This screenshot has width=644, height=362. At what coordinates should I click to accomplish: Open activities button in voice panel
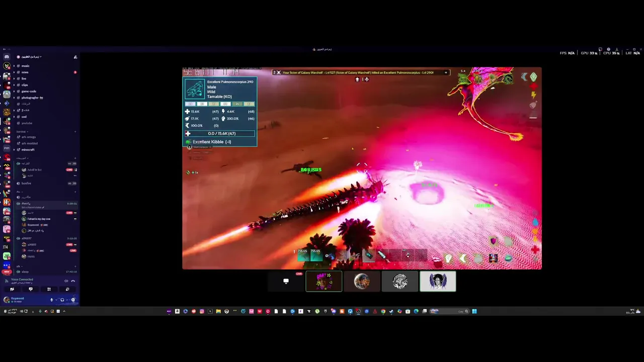click(49, 289)
